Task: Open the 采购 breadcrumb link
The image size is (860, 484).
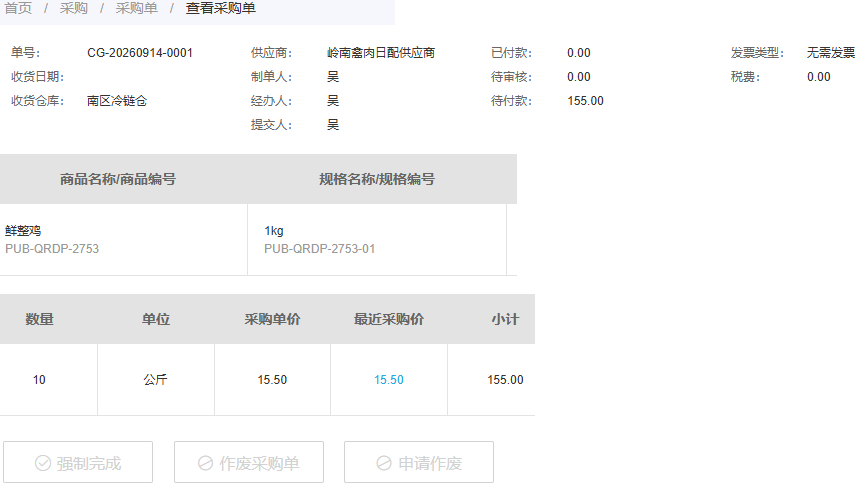Action: coord(73,8)
